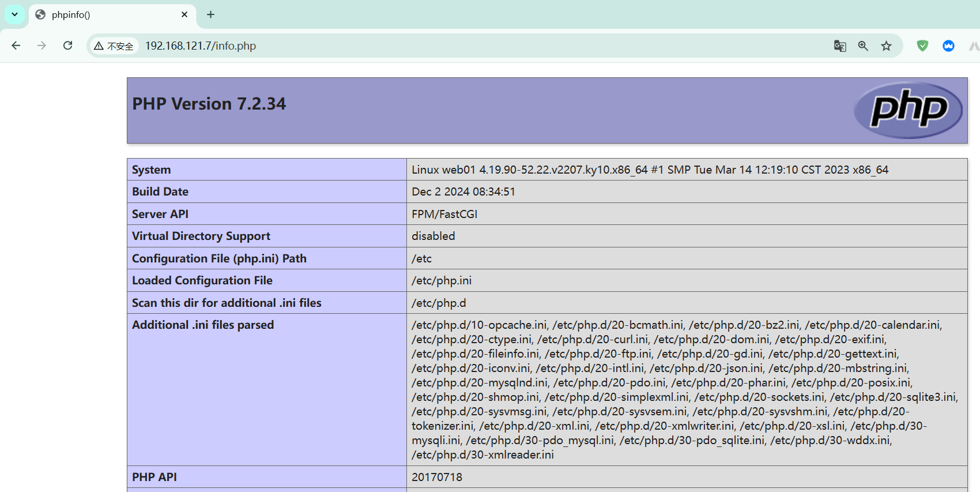Click the PHP logo image

tap(908, 110)
